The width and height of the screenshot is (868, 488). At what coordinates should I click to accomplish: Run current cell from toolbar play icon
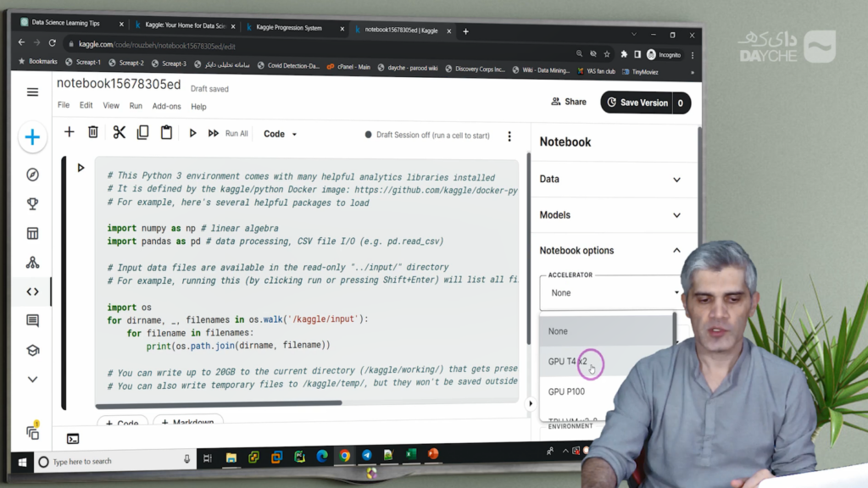[192, 133]
